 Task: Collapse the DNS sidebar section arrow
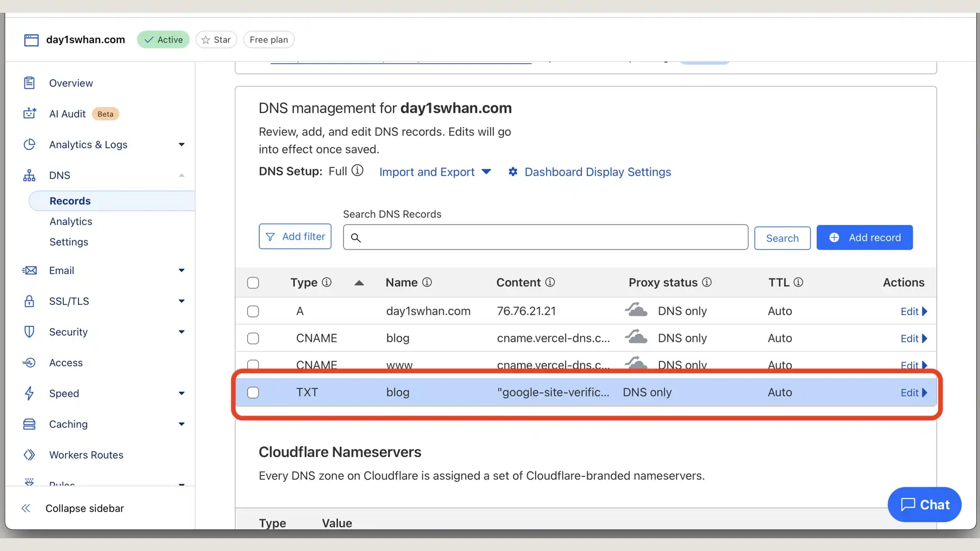(182, 176)
